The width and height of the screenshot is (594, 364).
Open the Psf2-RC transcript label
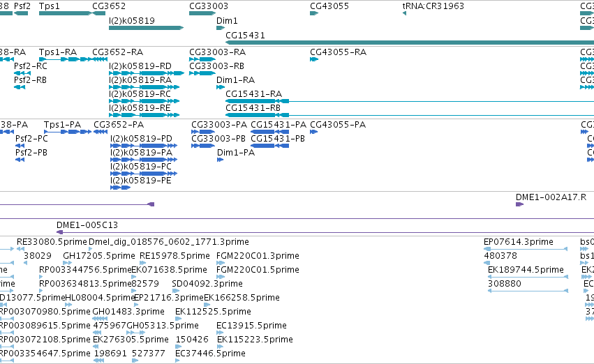(31, 66)
